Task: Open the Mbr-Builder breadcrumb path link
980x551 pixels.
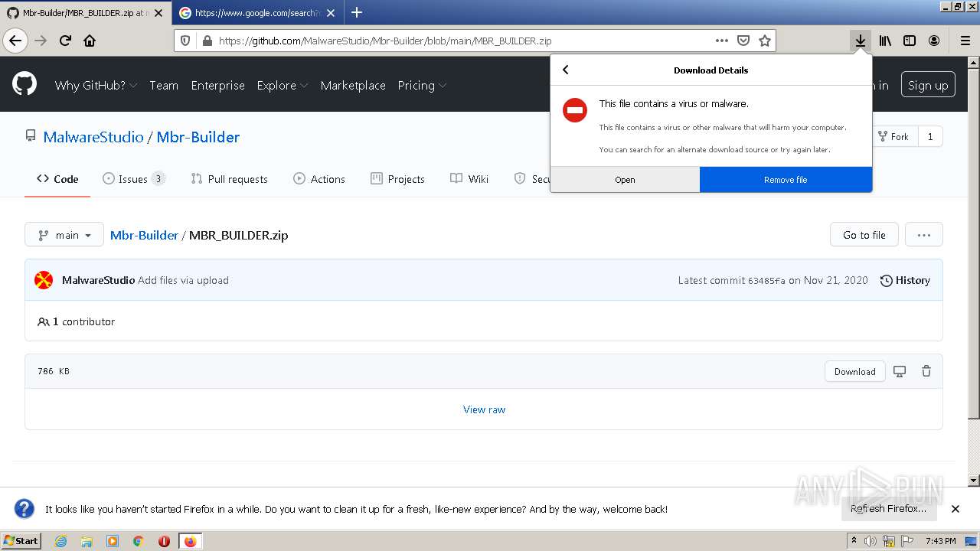Action: 144,235
